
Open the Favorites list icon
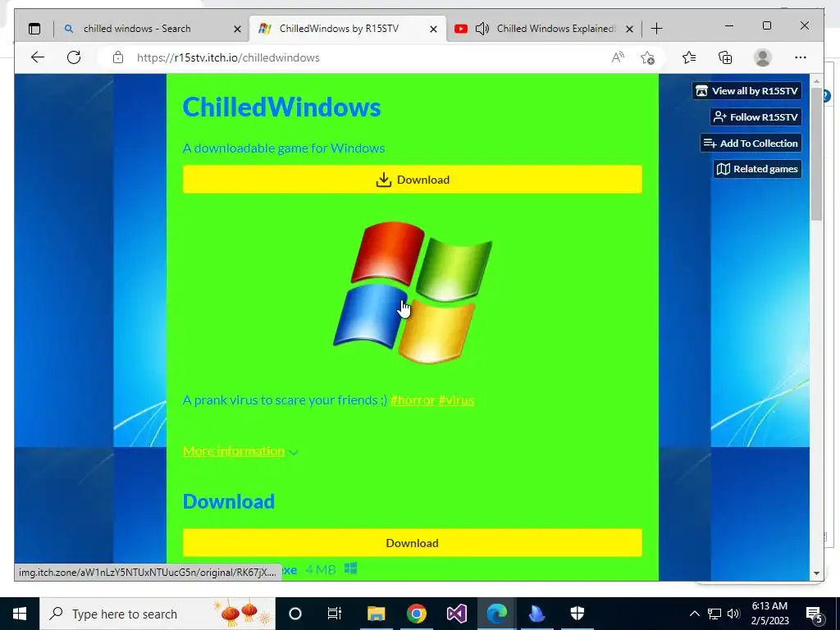[x=689, y=57]
